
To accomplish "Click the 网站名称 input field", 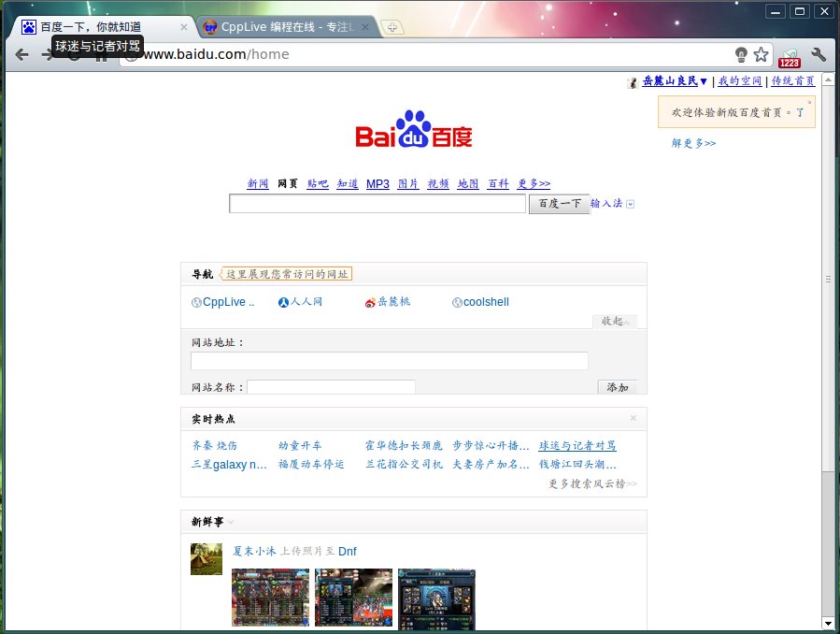I will tap(331, 387).
